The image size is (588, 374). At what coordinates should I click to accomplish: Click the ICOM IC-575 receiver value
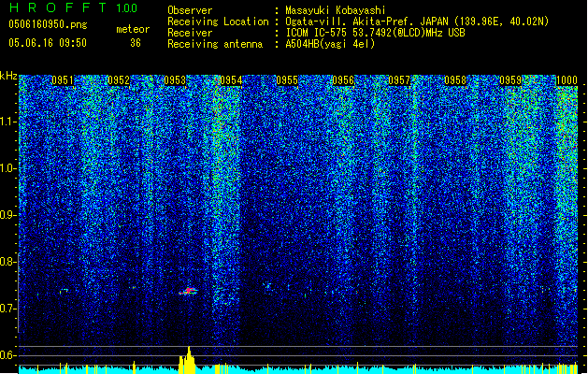tap(375, 33)
